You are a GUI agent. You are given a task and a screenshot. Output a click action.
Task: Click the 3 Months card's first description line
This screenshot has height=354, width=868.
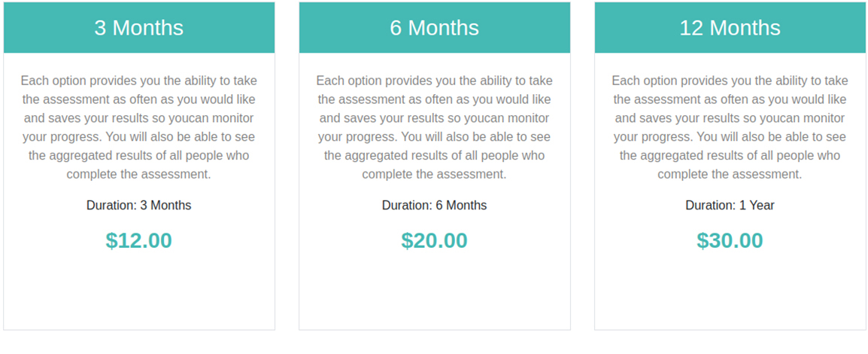click(139, 81)
